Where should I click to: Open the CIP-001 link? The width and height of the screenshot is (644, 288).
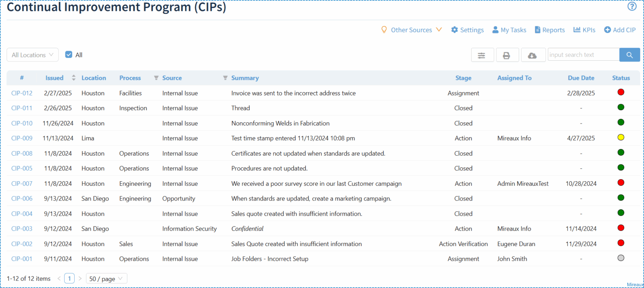pos(22,259)
